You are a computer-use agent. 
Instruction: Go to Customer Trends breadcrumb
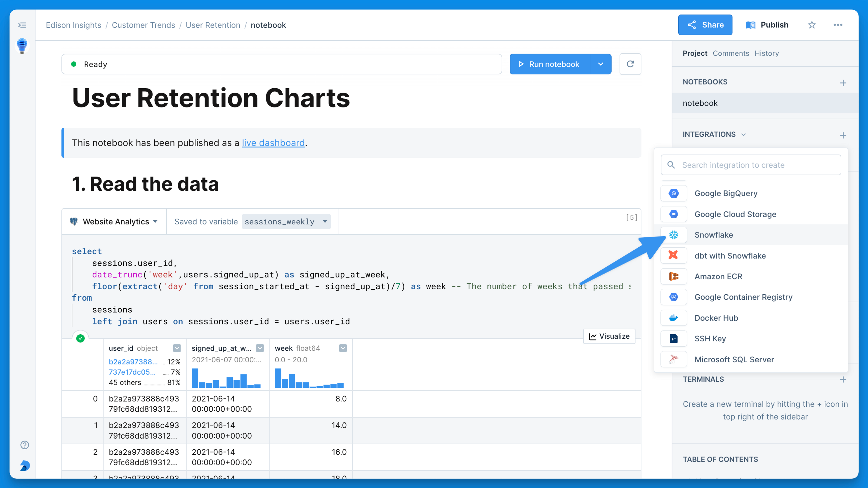pyautogui.click(x=143, y=25)
